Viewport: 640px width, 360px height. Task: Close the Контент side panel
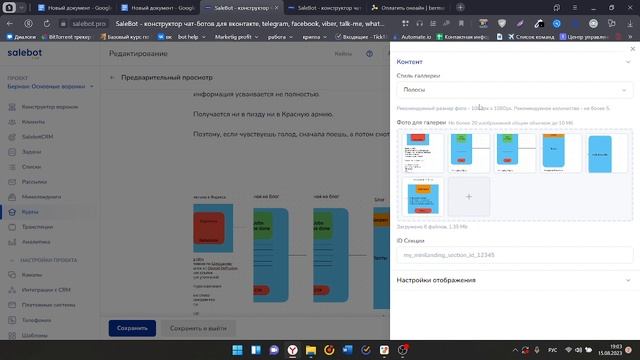click(x=633, y=49)
